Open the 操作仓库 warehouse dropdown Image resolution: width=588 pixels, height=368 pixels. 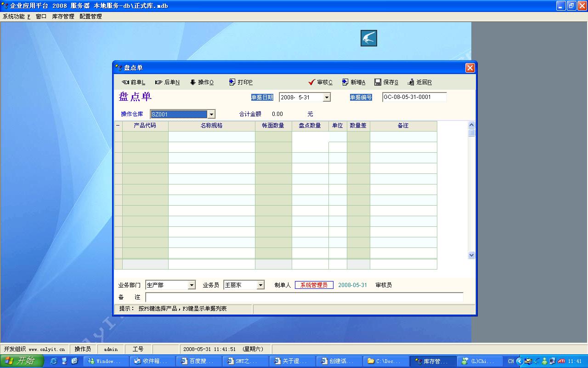tap(211, 115)
